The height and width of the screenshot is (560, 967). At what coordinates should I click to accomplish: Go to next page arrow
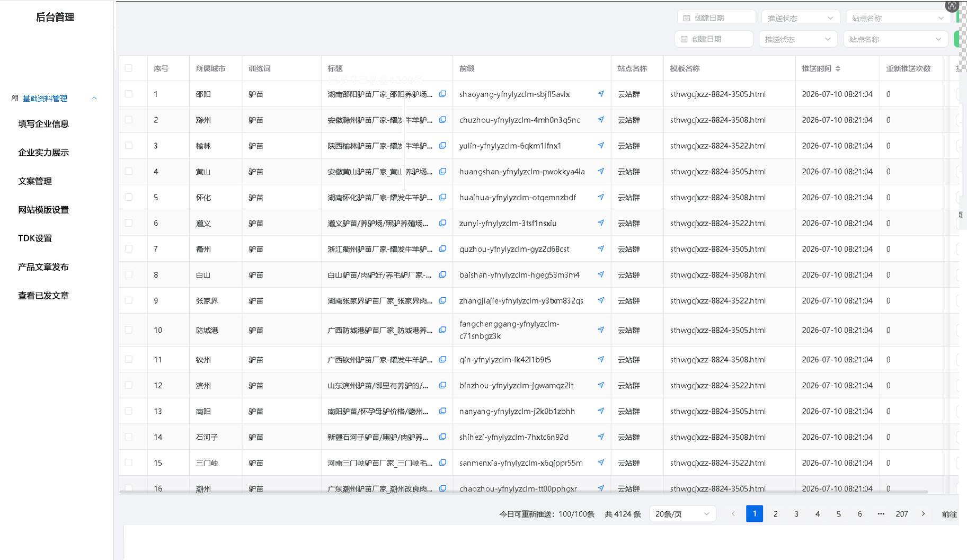[x=924, y=514]
